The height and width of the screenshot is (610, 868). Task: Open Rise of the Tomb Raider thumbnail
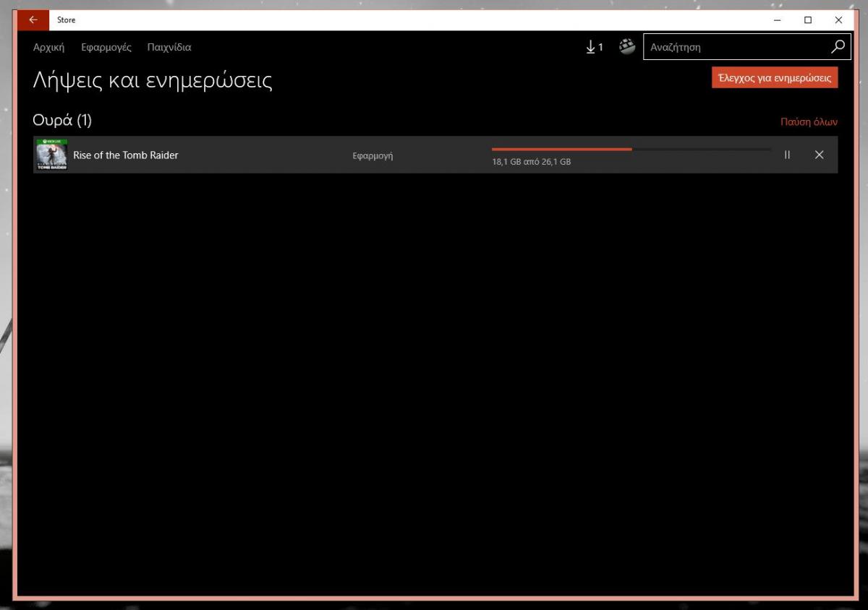tap(52, 155)
